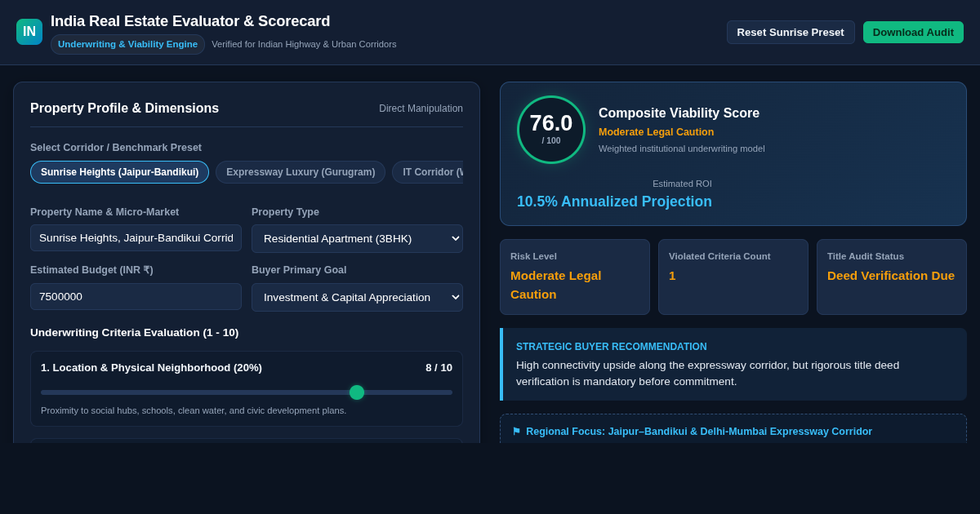
Task: Click Moderate Legal Caution under composite score
Action: [x=656, y=132]
